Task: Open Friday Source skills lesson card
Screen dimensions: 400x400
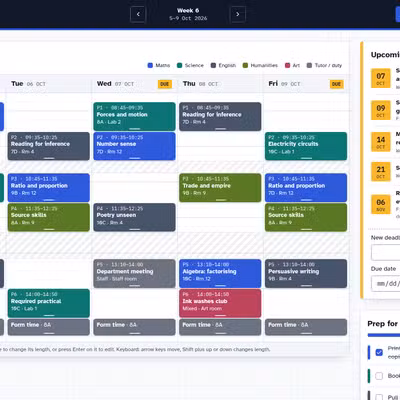Action: (x=306, y=217)
